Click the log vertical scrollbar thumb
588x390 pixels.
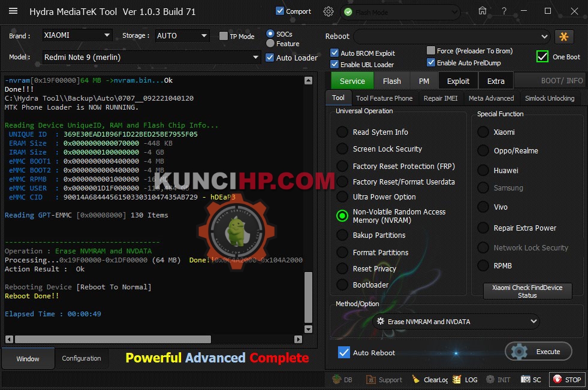pos(308,297)
